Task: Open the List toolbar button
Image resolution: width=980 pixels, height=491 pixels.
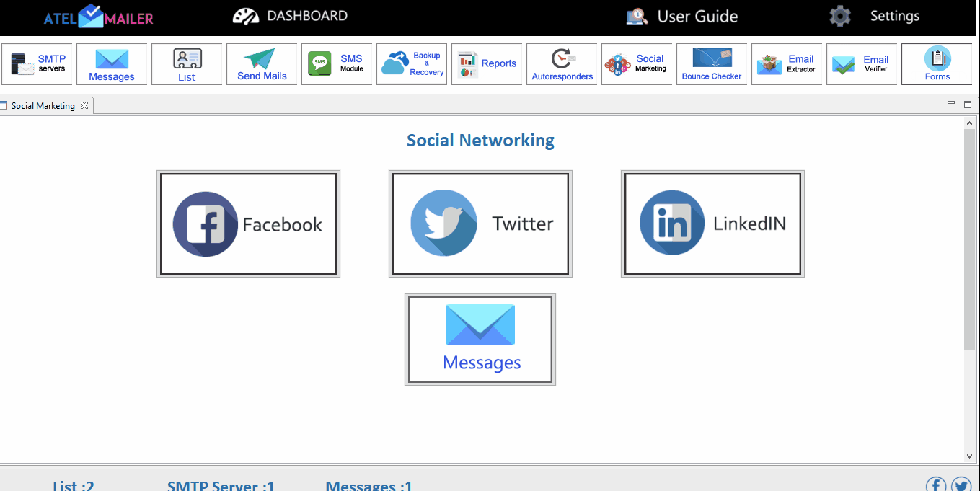Action: (x=187, y=64)
